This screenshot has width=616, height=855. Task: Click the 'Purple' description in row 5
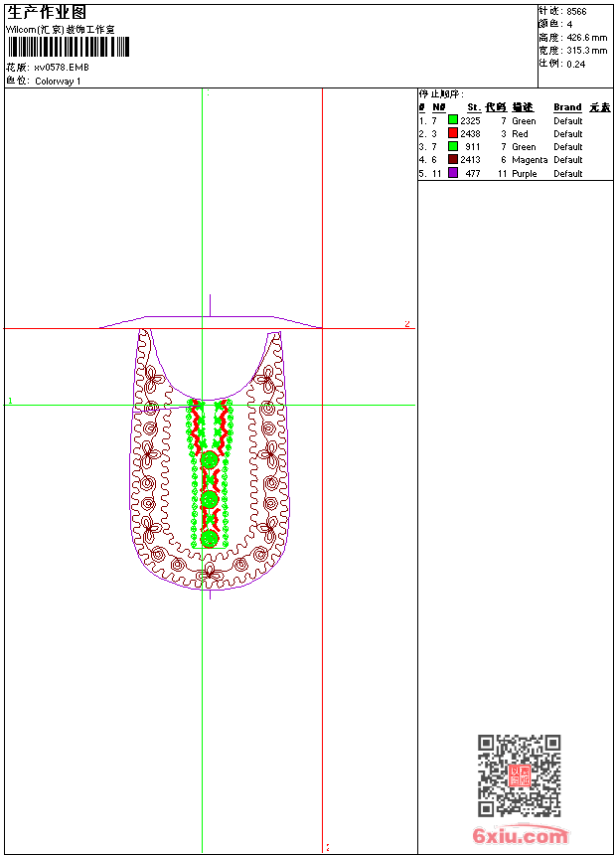(x=524, y=173)
